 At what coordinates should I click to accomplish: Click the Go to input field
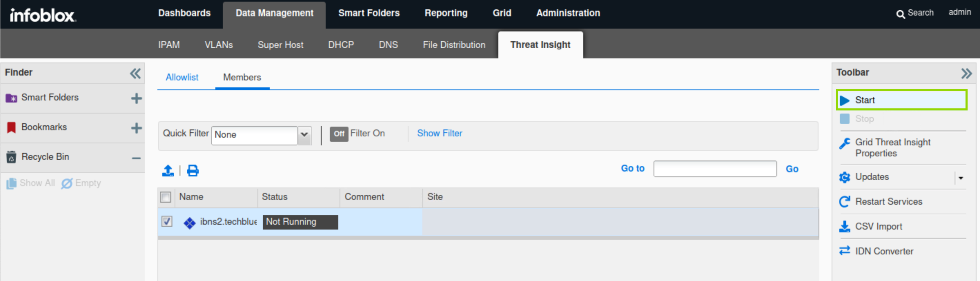click(714, 169)
